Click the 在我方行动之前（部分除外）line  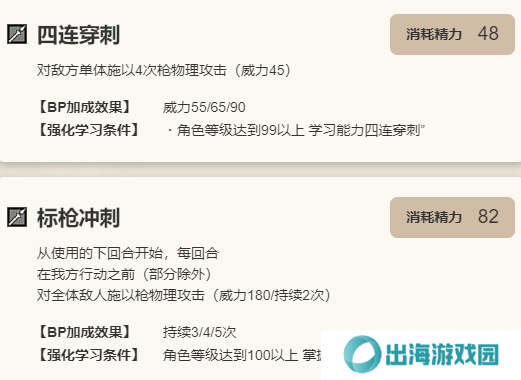point(124,274)
